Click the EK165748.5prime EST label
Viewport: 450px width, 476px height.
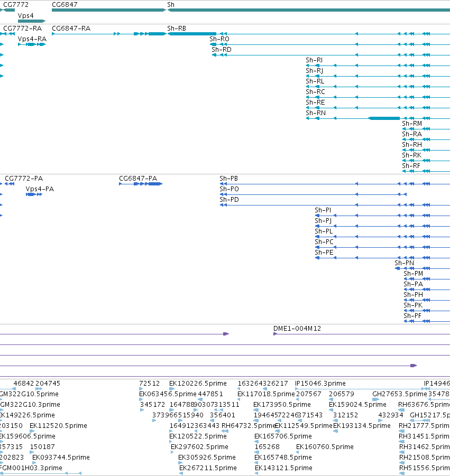point(283,458)
